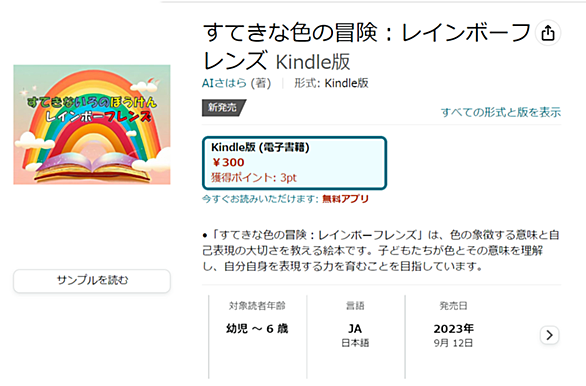Open author page for AIさはら
This screenshot has width=586, height=386.
point(225,83)
